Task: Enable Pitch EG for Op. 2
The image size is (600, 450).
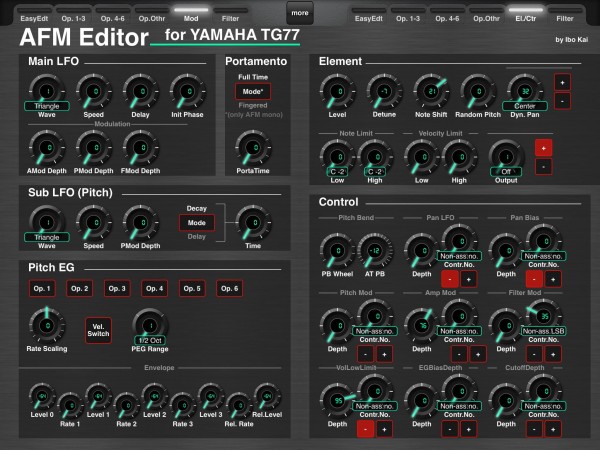Action: point(80,289)
